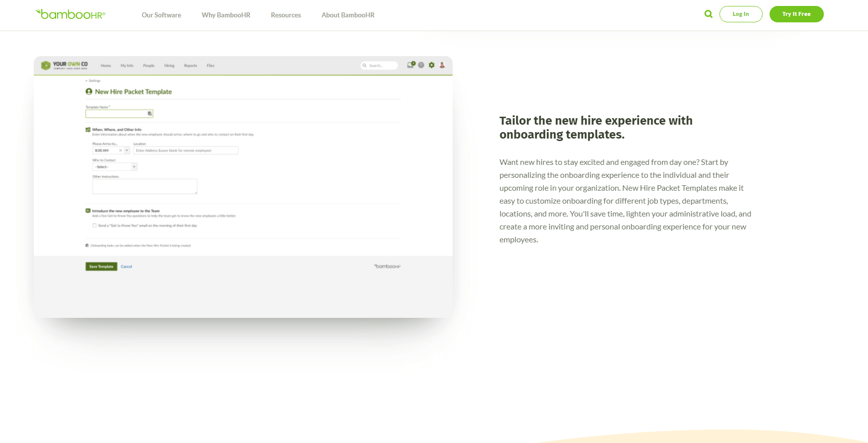Click heading 'Tailor the new hire experience'
Image resolution: width=868 pixels, height=443 pixels.
[596, 128]
